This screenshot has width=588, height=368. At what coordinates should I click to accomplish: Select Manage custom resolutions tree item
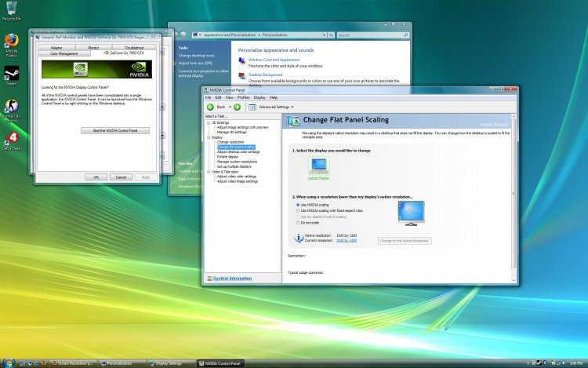[237, 162]
